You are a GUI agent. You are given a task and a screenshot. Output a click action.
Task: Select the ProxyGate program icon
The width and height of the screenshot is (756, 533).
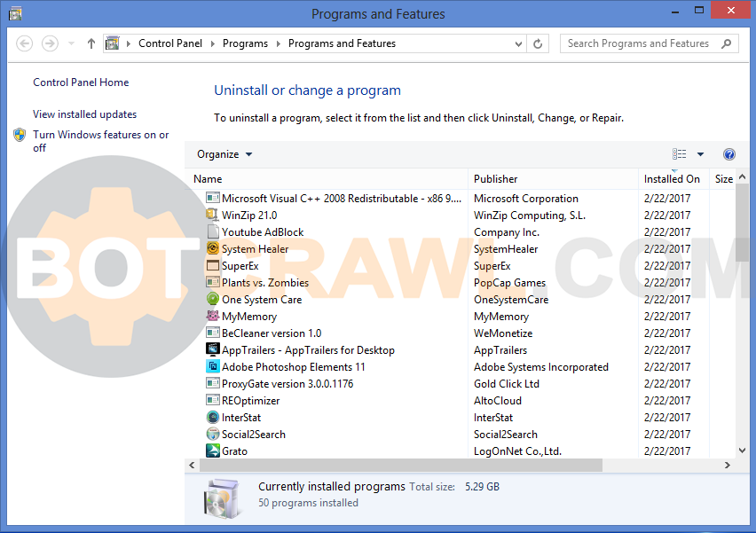[x=213, y=383]
